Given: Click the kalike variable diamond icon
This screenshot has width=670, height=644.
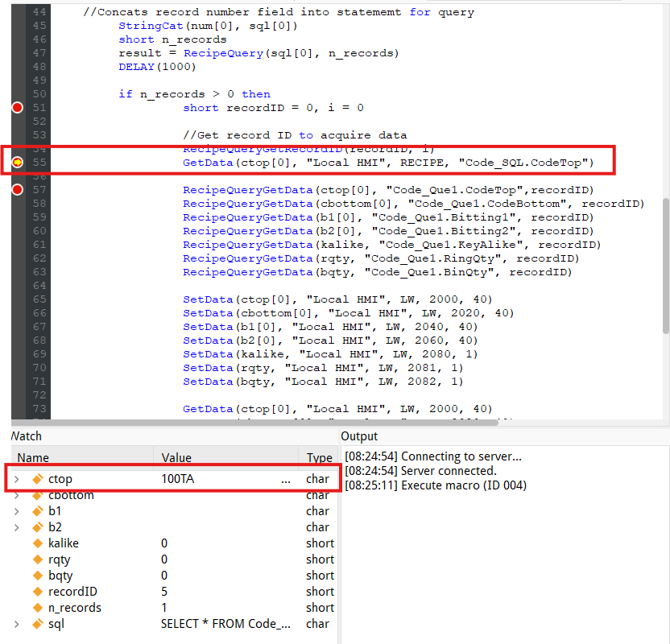Looking at the screenshot, I should coord(37,543).
